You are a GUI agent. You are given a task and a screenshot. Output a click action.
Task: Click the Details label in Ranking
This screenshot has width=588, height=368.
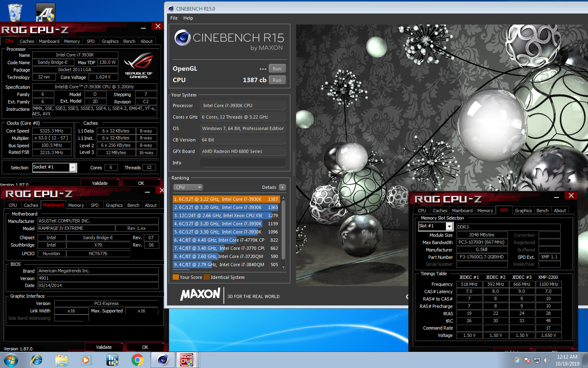[269, 187]
